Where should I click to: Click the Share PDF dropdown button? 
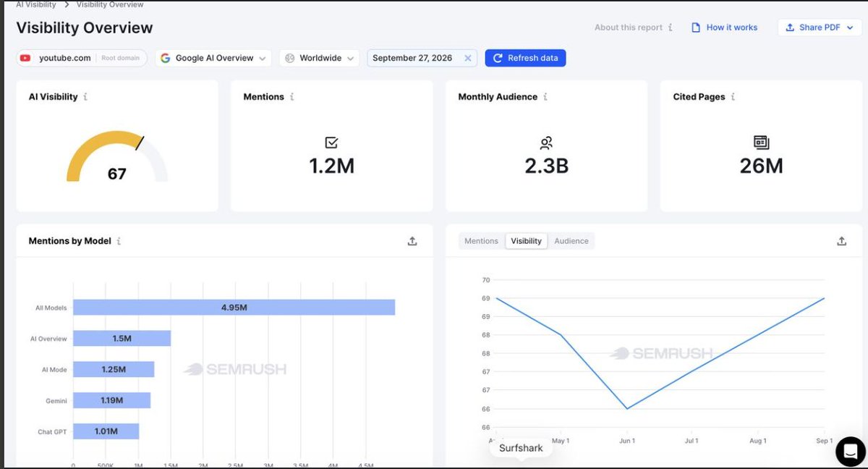(820, 28)
